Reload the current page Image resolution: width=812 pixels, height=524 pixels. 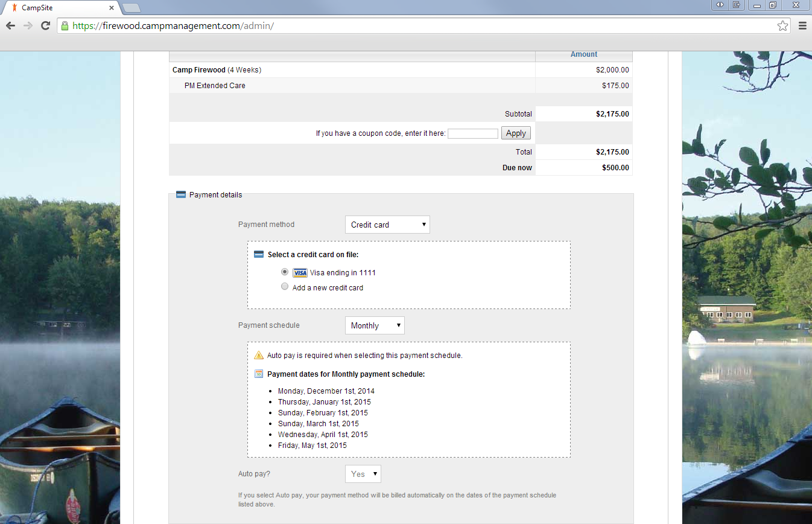click(x=45, y=25)
